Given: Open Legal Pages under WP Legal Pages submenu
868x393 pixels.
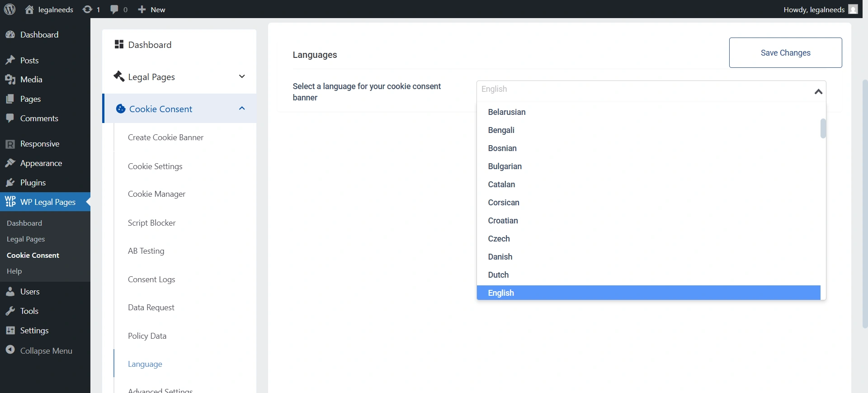Looking at the screenshot, I should [x=26, y=239].
